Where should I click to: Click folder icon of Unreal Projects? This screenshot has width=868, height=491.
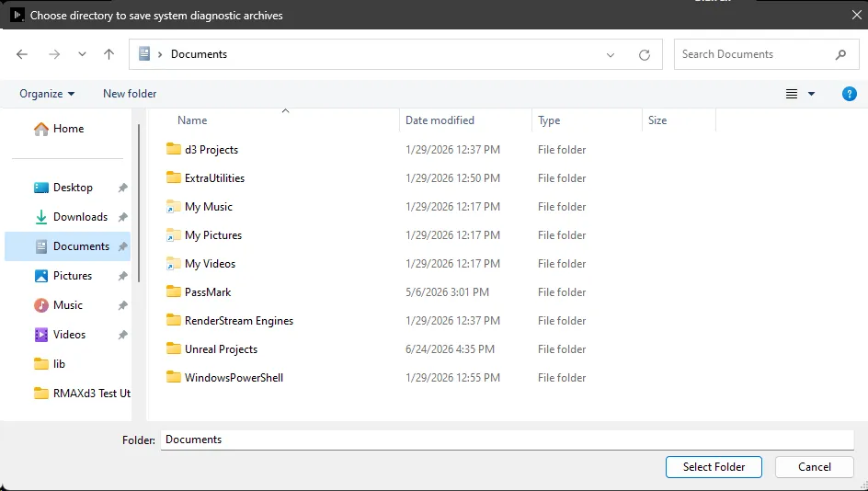tap(173, 348)
